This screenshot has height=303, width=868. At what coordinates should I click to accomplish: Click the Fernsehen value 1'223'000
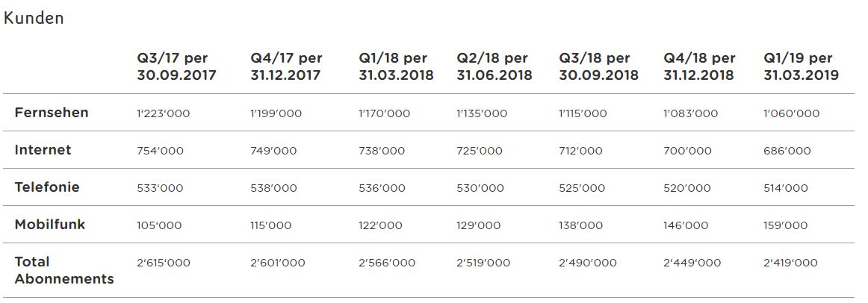[x=163, y=113]
